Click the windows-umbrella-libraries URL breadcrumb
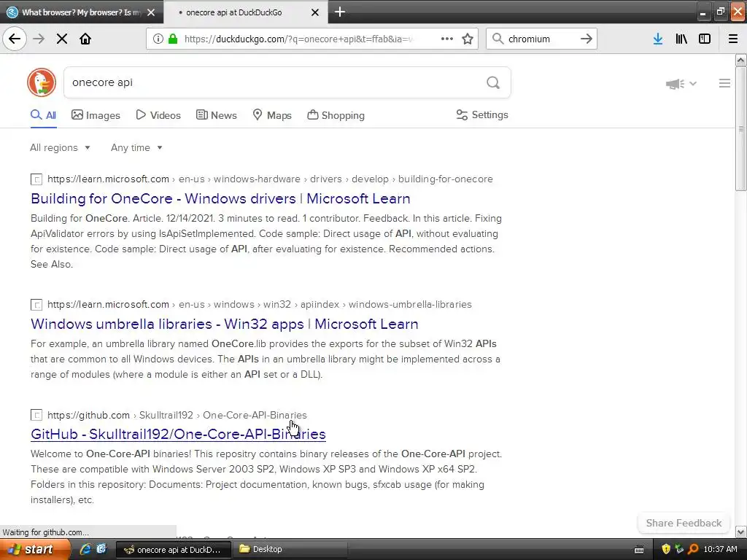Image resolution: width=747 pixels, height=560 pixels. point(410,305)
